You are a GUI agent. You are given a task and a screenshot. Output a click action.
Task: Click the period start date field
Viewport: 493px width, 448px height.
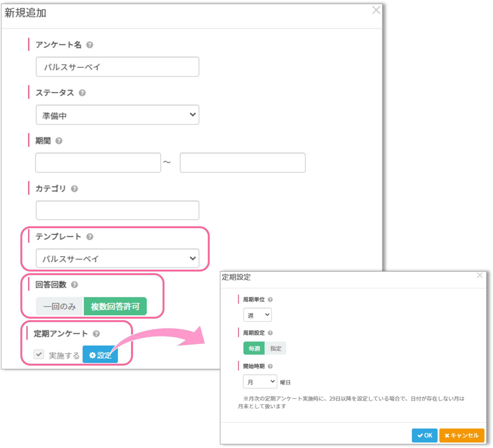pyautogui.click(x=98, y=163)
